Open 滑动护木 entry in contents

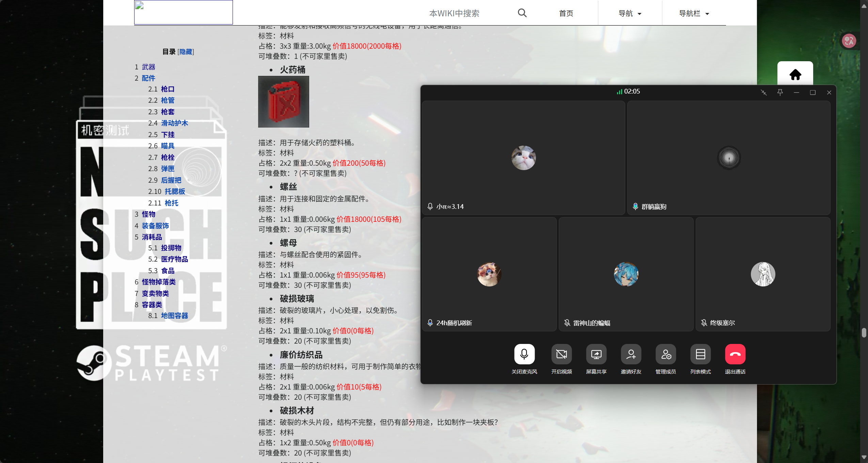coord(175,123)
